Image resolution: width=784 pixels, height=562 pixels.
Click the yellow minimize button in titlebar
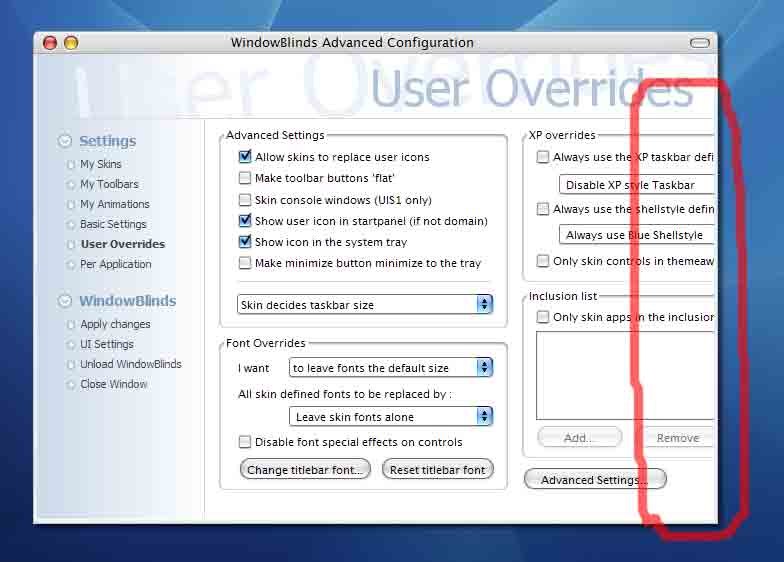pyautogui.click(x=72, y=43)
